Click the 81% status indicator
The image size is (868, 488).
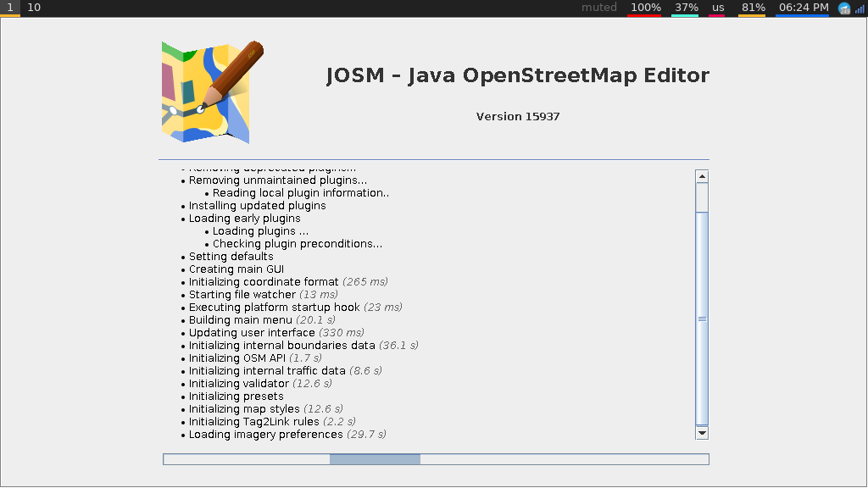tap(753, 8)
